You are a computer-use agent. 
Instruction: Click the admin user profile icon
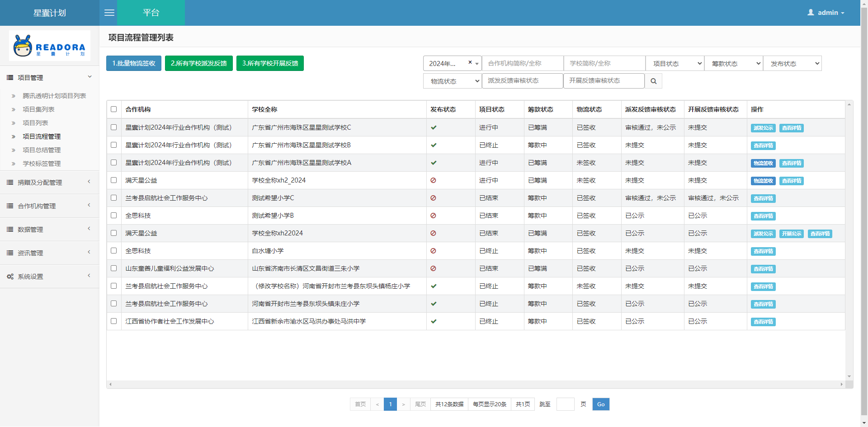coord(811,13)
